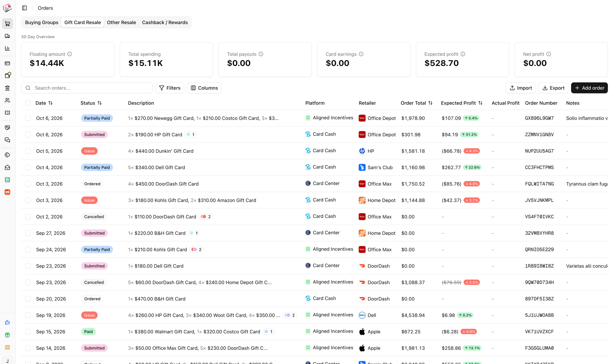The width and height of the screenshot is (612, 364).
Task: Open the handshake sidebar icon
Action: 7,128
